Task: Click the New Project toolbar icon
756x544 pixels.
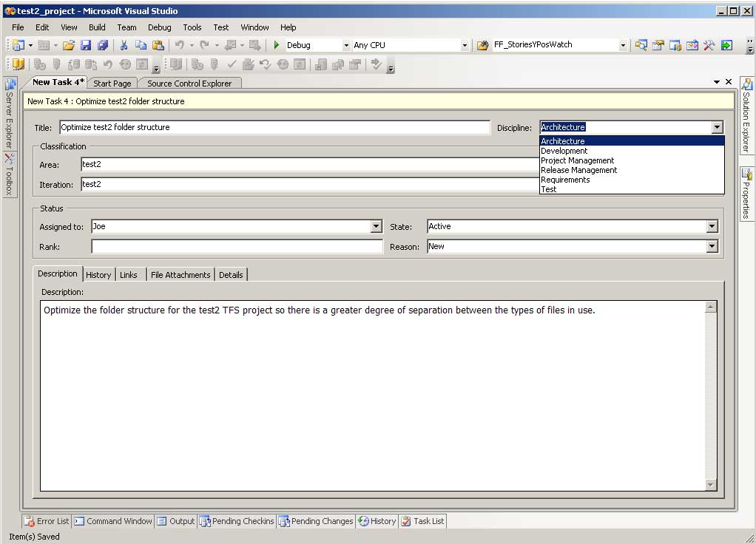Action: click(18, 45)
